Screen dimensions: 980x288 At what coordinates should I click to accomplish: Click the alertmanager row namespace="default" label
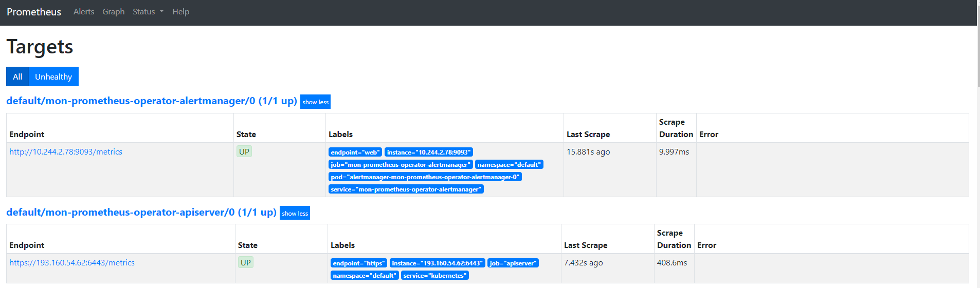(509, 164)
